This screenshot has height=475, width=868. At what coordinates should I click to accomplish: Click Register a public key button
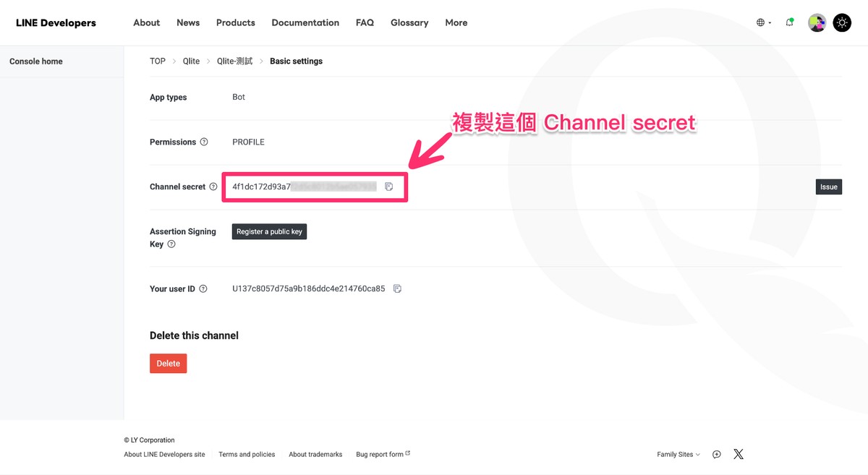click(x=269, y=231)
